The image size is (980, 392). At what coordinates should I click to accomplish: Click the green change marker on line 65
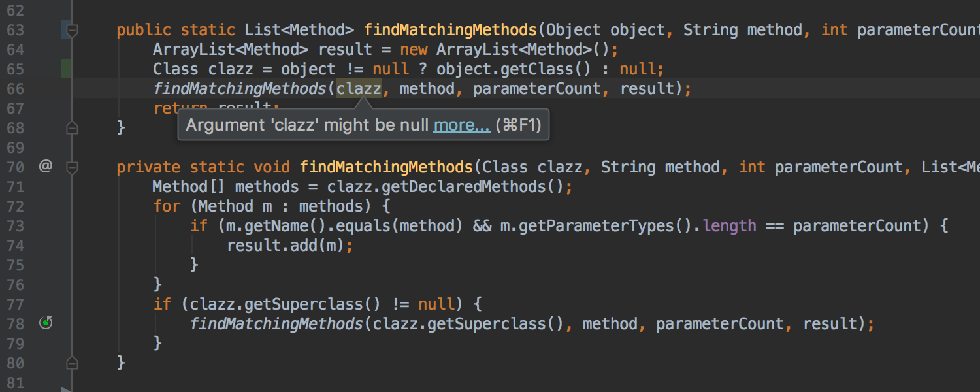tap(67, 69)
